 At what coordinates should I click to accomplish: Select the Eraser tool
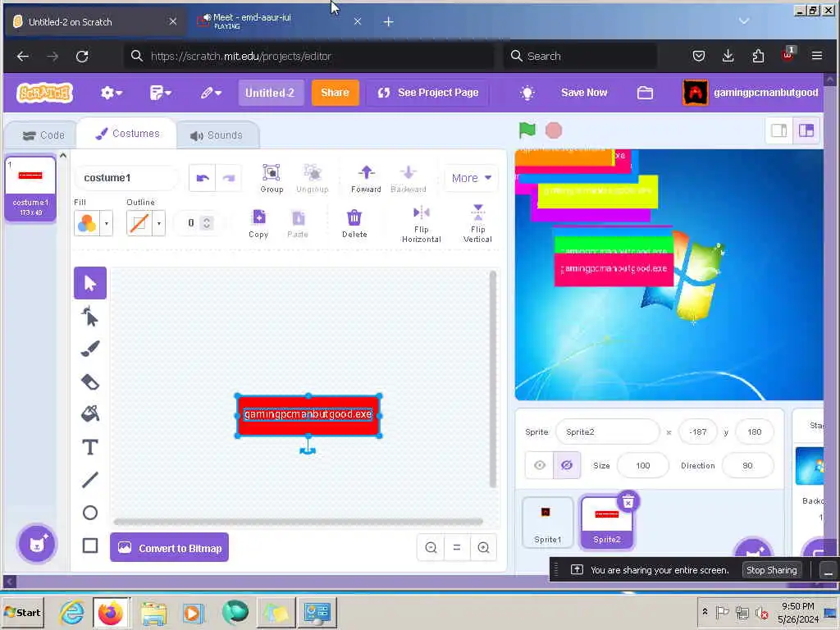pos(90,382)
